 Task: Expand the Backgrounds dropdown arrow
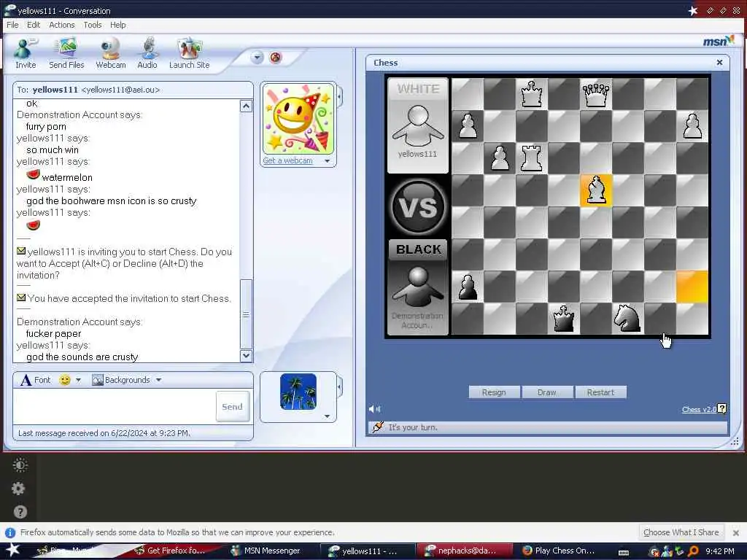tap(158, 380)
